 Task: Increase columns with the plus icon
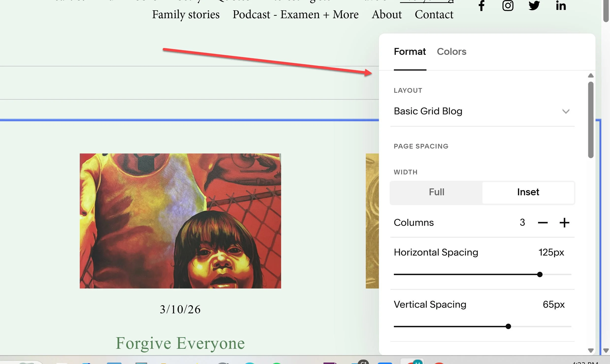tap(564, 223)
